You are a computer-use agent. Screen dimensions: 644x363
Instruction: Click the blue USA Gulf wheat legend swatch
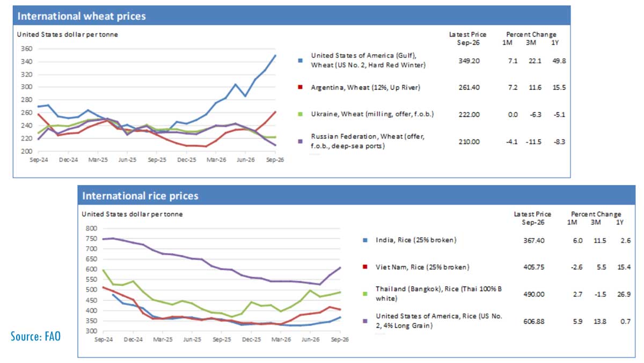click(x=299, y=61)
